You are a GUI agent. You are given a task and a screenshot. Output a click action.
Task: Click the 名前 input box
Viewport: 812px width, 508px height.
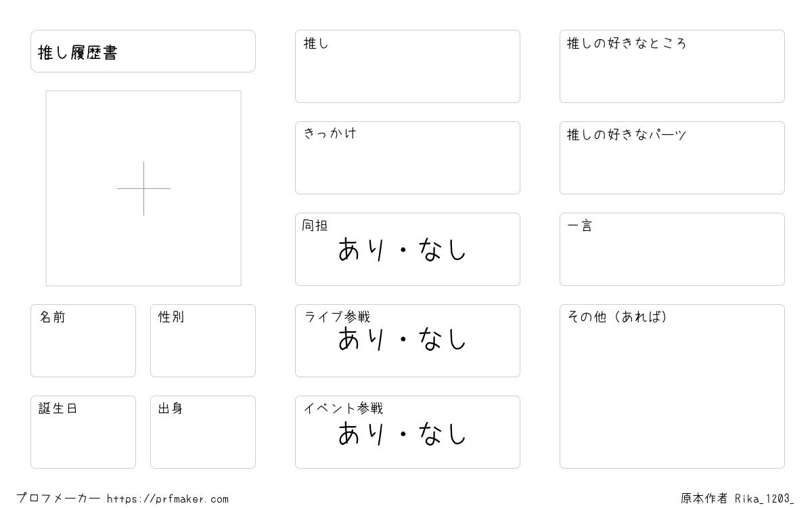click(83, 341)
